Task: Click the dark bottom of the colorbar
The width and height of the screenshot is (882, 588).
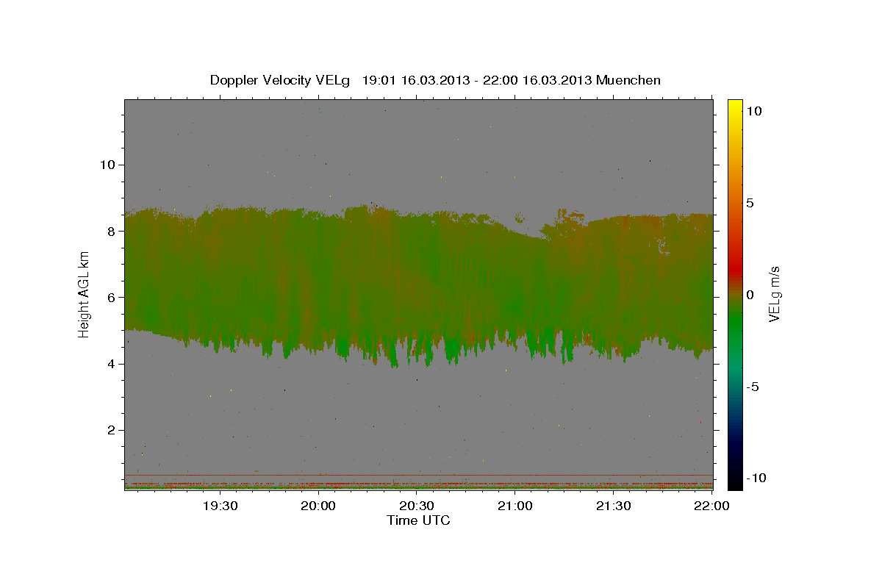Action: (734, 478)
